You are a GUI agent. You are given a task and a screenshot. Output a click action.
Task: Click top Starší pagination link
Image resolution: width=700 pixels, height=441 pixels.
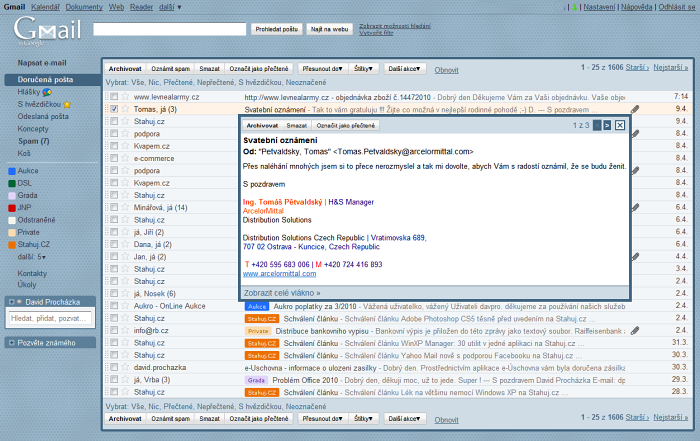pos(637,67)
